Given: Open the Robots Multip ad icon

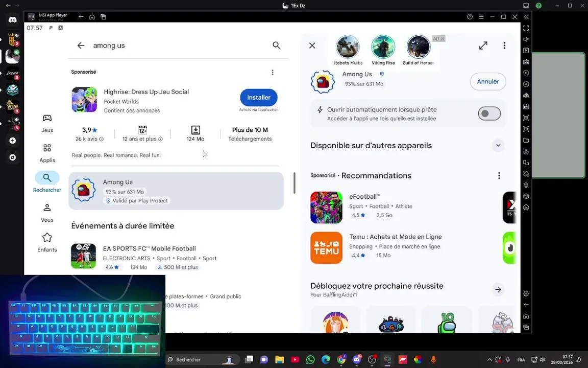Looking at the screenshot, I should coord(347,47).
